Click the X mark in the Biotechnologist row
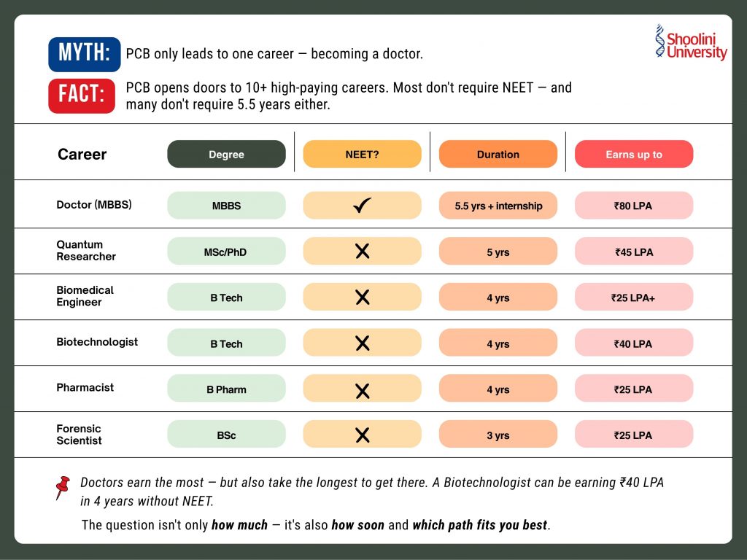The width and height of the screenshot is (747, 560). pyautogui.click(x=362, y=343)
